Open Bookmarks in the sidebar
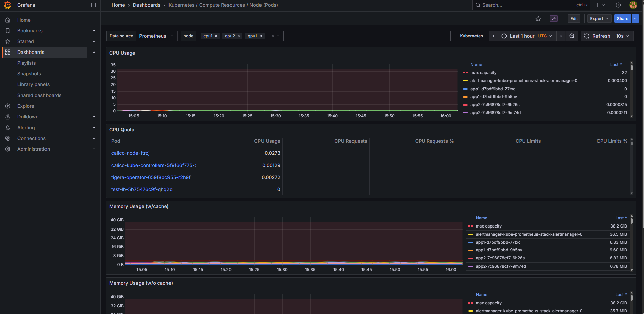Viewport: 644px width, 314px height. tap(30, 31)
